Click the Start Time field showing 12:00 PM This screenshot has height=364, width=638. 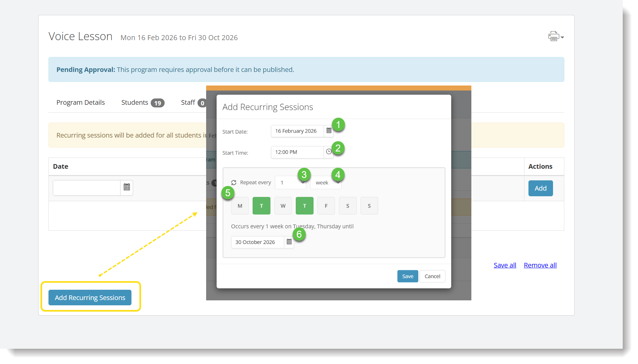click(297, 152)
